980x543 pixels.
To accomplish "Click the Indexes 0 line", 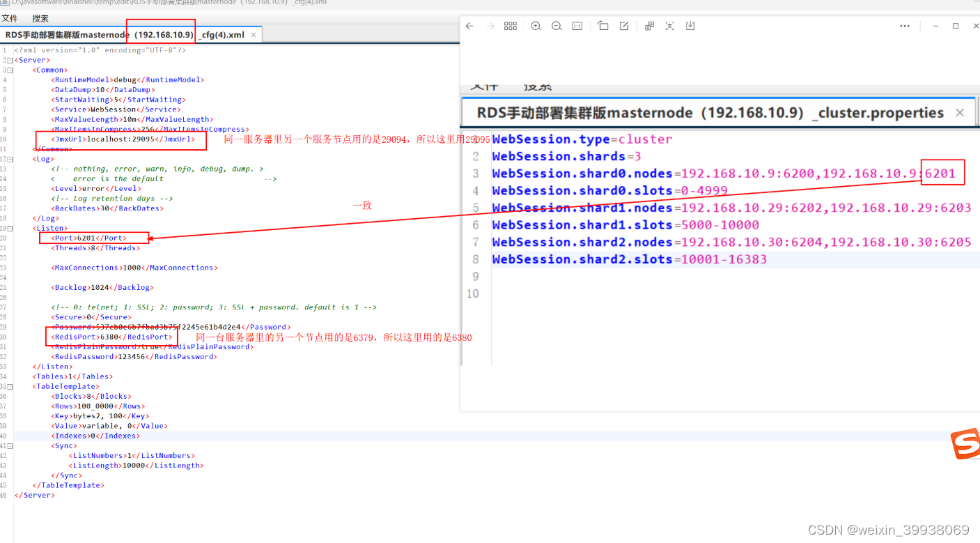I will tap(95, 436).
